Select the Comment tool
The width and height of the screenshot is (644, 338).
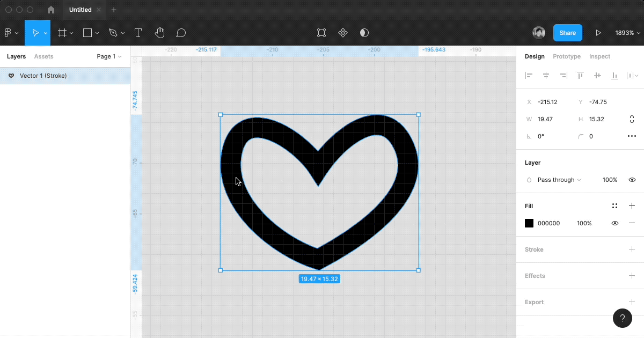[x=181, y=33]
